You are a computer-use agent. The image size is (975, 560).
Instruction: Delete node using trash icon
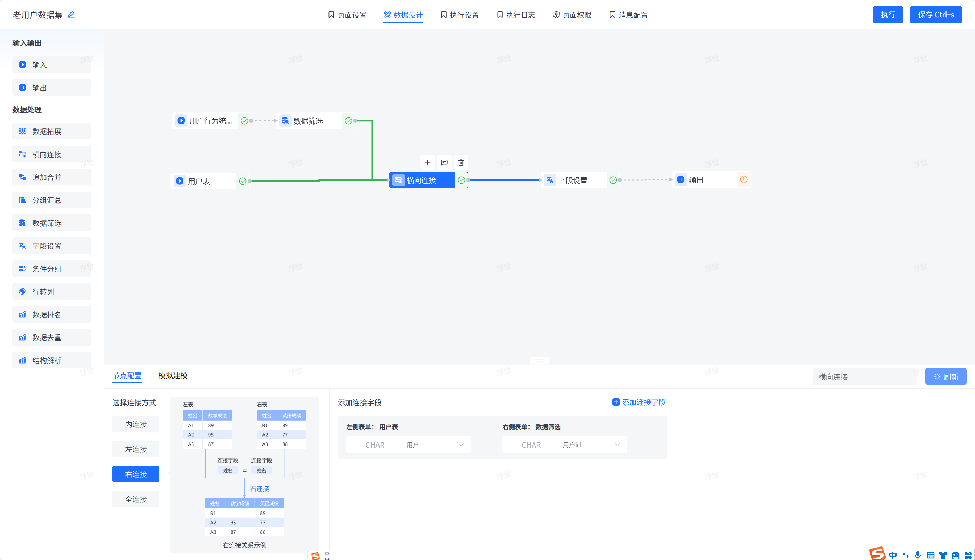461,162
